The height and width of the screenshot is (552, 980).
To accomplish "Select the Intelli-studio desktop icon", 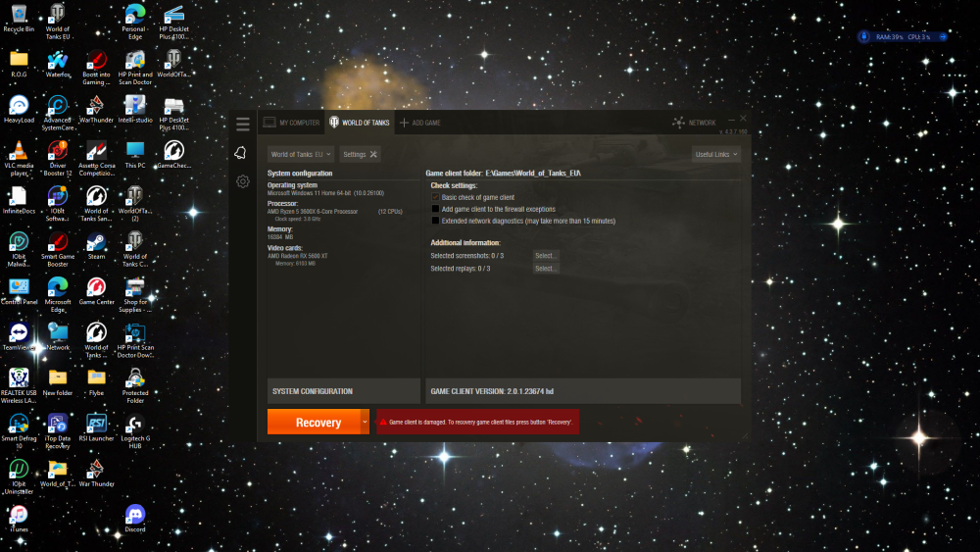I will pyautogui.click(x=135, y=110).
